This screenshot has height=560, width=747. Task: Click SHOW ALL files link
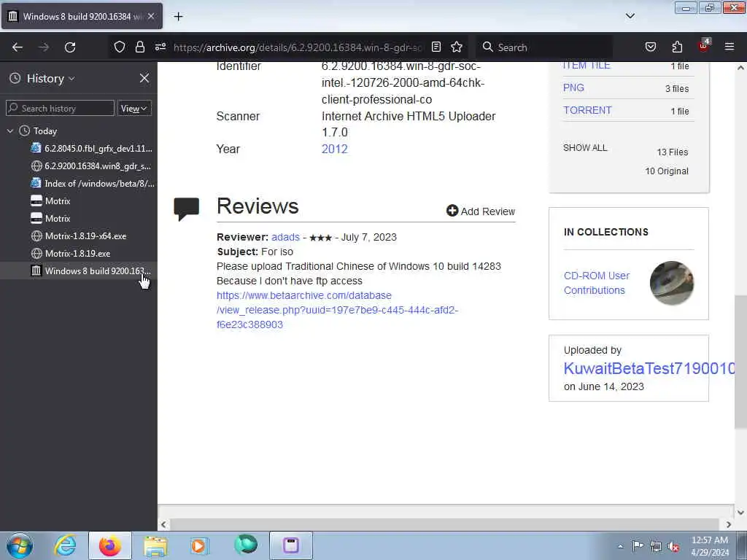[585, 147]
